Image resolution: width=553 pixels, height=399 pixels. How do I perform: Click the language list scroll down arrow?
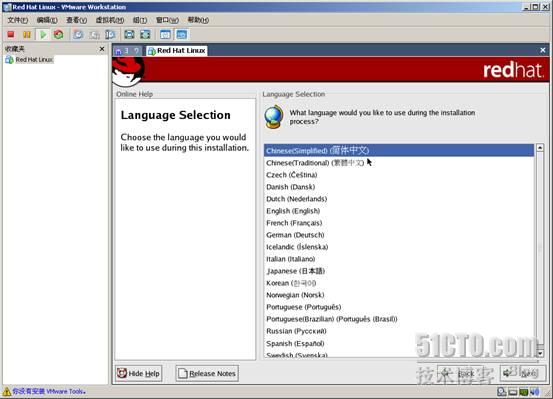[x=540, y=353]
